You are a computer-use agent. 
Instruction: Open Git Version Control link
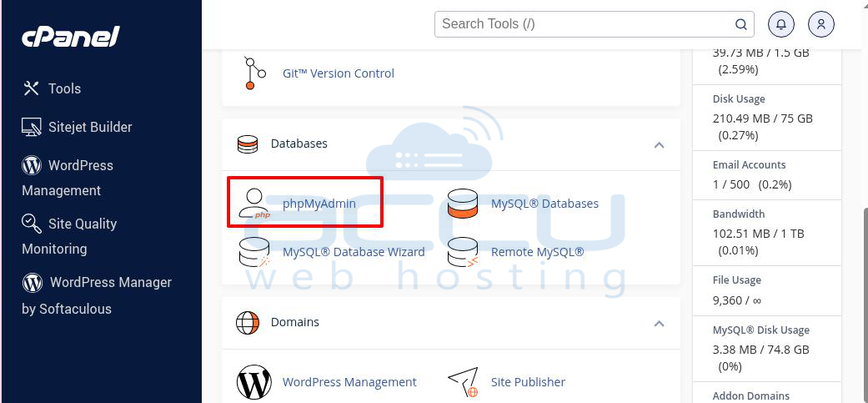point(339,73)
